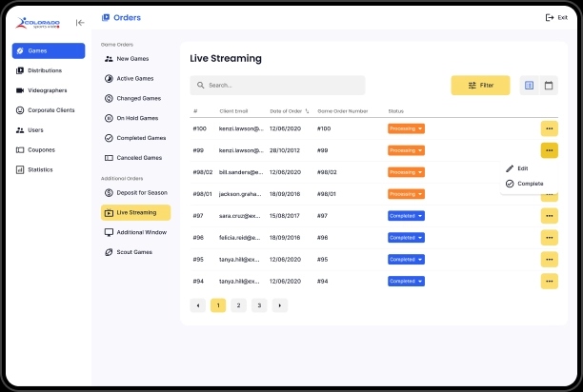583x392 pixels.
Task: Open three-dot menu for order #94
Action: click(549, 282)
